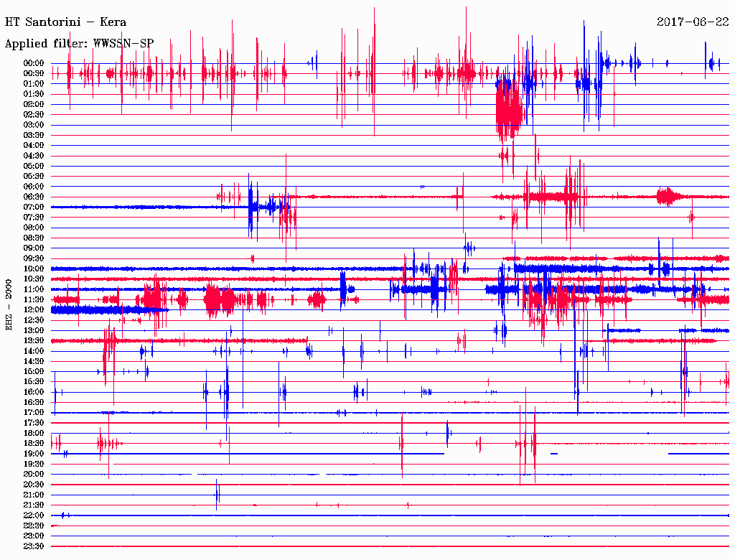Select the 13:00 time label
This screenshot has width=735, height=560.
pyautogui.click(x=34, y=331)
